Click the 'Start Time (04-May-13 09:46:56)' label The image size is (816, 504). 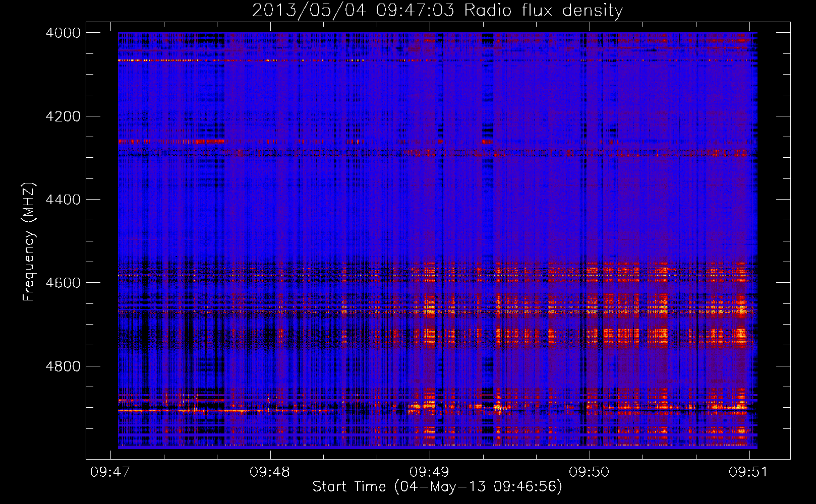[437, 487]
